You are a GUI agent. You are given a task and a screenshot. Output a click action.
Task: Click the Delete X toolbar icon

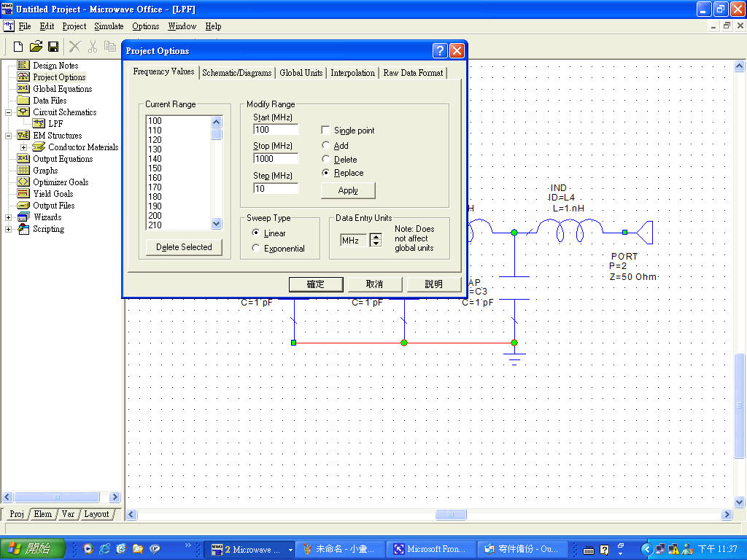(x=75, y=46)
